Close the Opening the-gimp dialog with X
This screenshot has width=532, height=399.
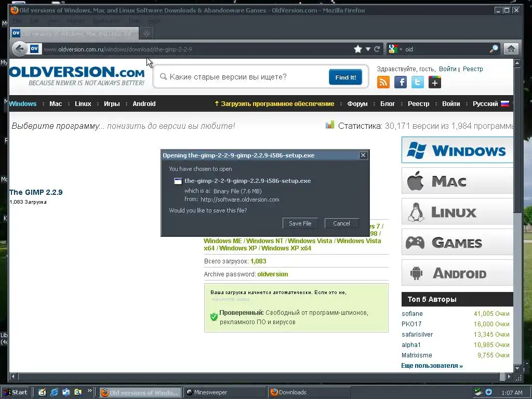tap(363, 155)
